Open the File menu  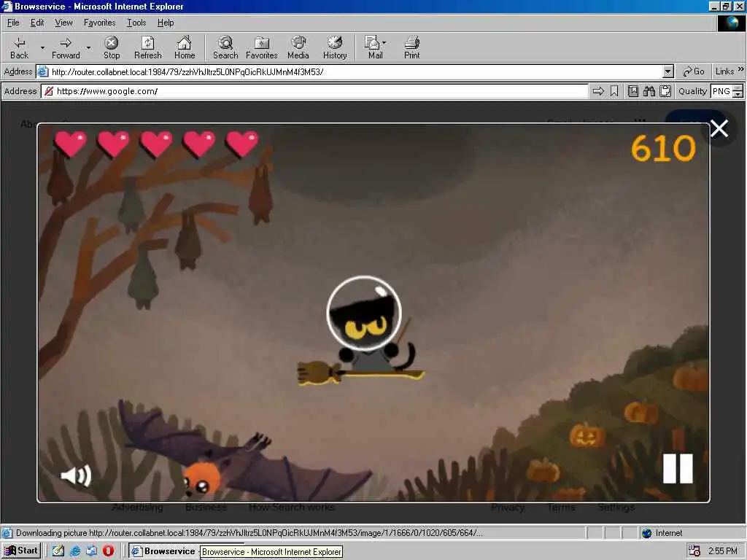point(13,23)
